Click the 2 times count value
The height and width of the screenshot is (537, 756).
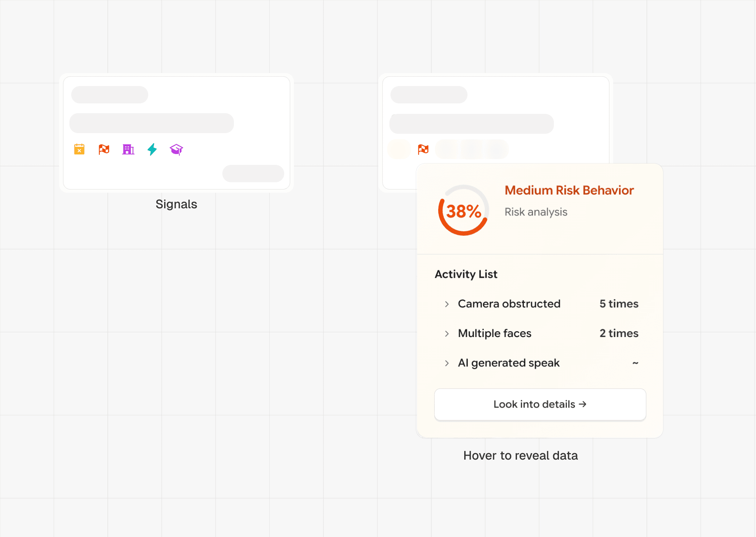619,333
